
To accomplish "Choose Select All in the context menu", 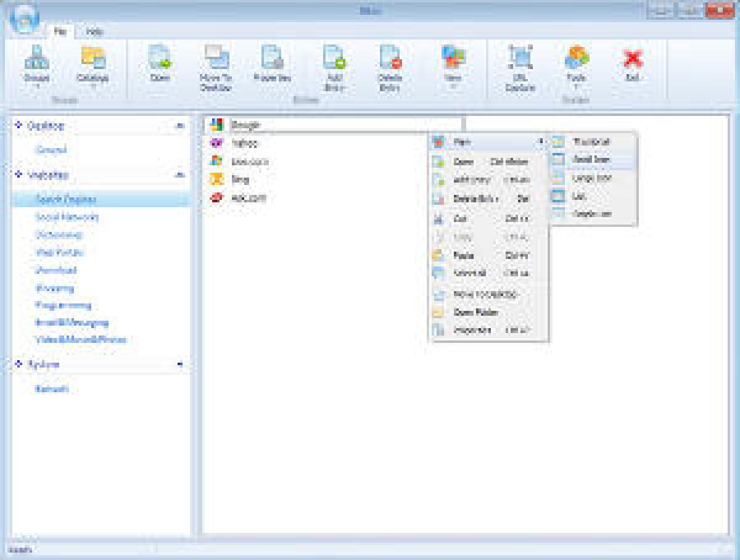I will tap(488, 273).
